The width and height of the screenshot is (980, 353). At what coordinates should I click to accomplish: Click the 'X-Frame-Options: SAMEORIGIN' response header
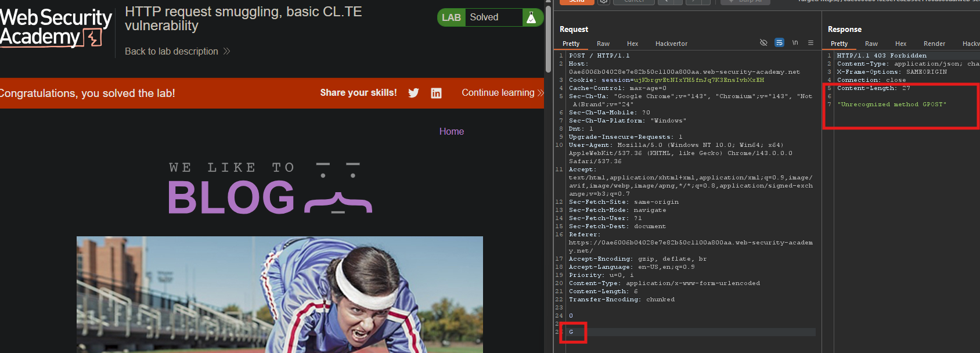tap(892, 72)
